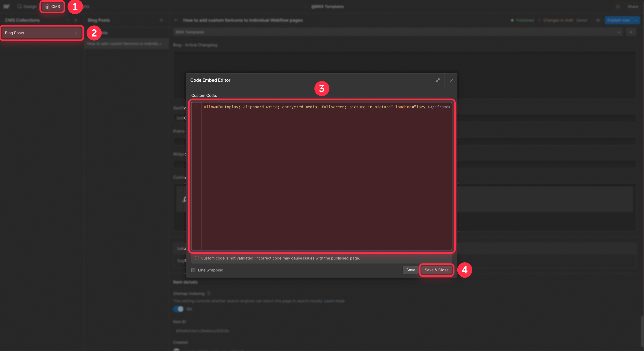Open the Share option in the top bar
This screenshot has height=351, width=644.
point(633,6)
